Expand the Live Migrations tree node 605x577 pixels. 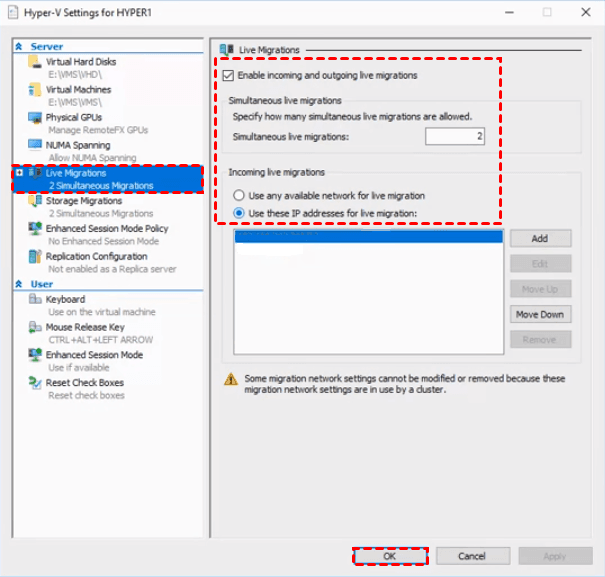tap(19, 173)
